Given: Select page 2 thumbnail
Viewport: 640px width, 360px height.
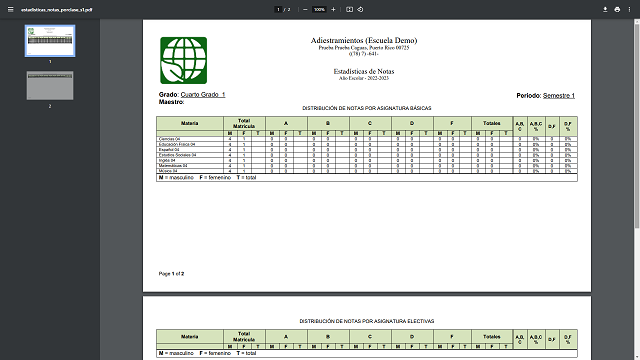Looking at the screenshot, I should [x=50, y=85].
